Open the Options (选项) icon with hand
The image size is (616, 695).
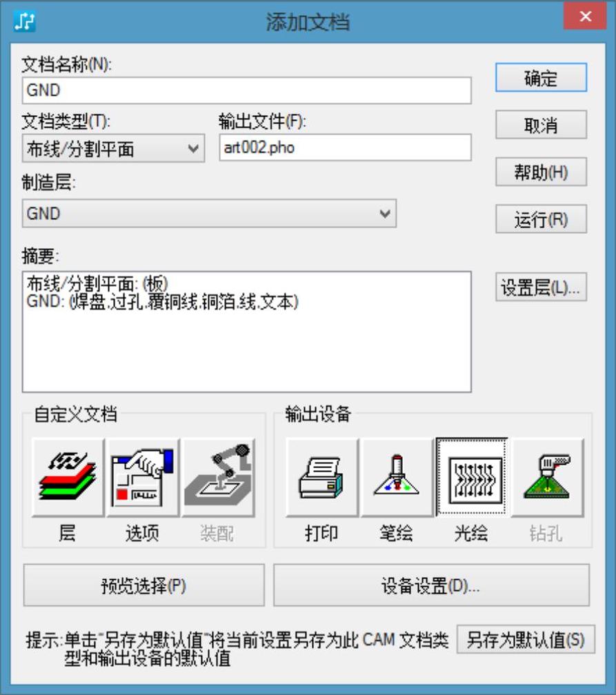[143, 478]
